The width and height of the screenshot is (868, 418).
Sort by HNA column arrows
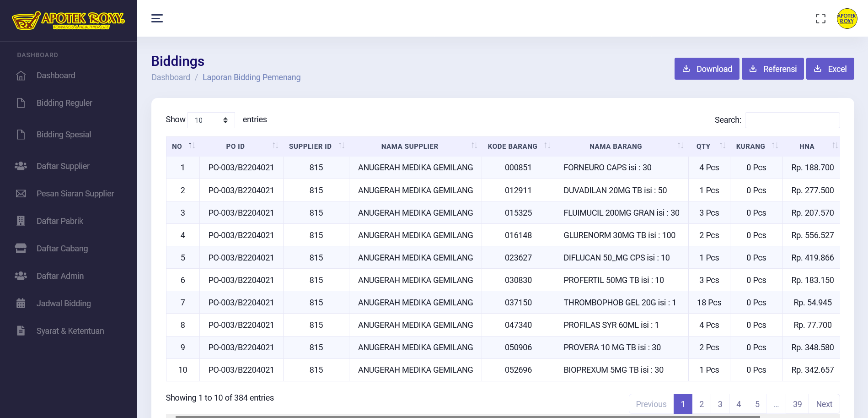tap(835, 146)
